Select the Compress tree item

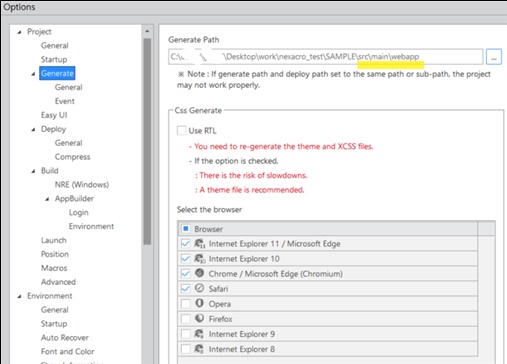click(72, 157)
